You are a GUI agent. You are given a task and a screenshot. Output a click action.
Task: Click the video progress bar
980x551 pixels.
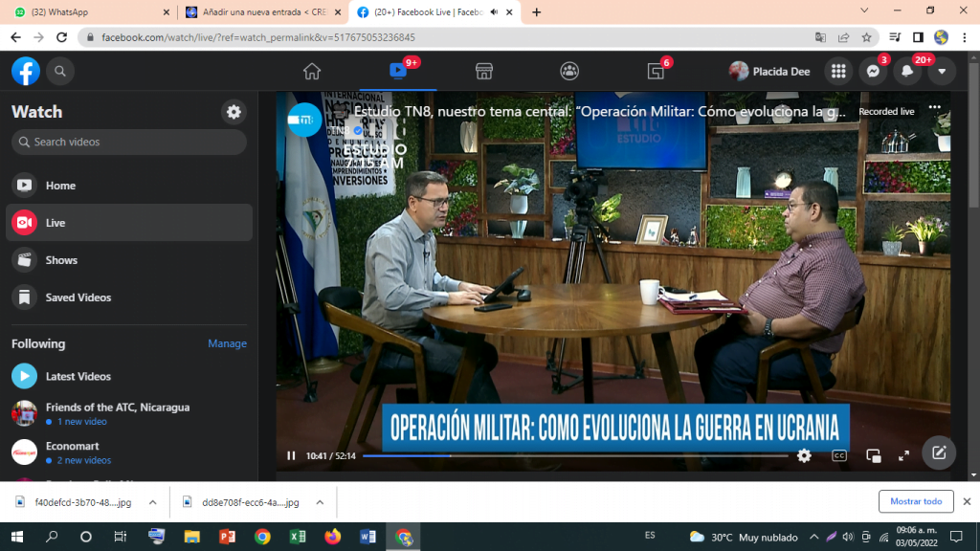click(x=574, y=455)
